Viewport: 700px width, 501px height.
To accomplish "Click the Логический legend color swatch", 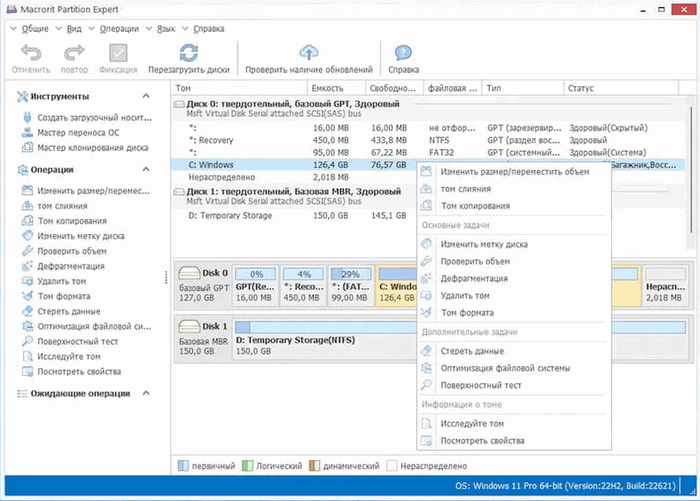I will (x=247, y=466).
